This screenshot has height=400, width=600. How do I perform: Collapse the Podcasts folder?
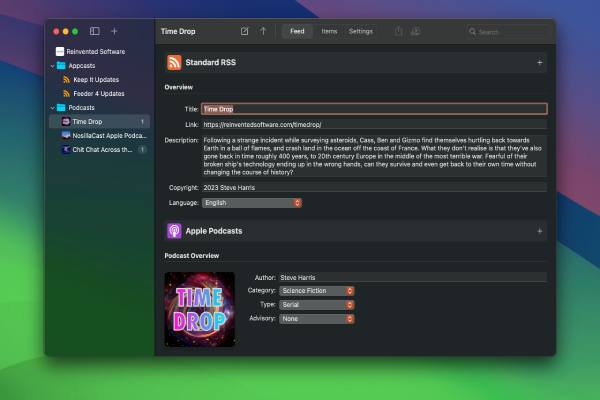pos(51,107)
